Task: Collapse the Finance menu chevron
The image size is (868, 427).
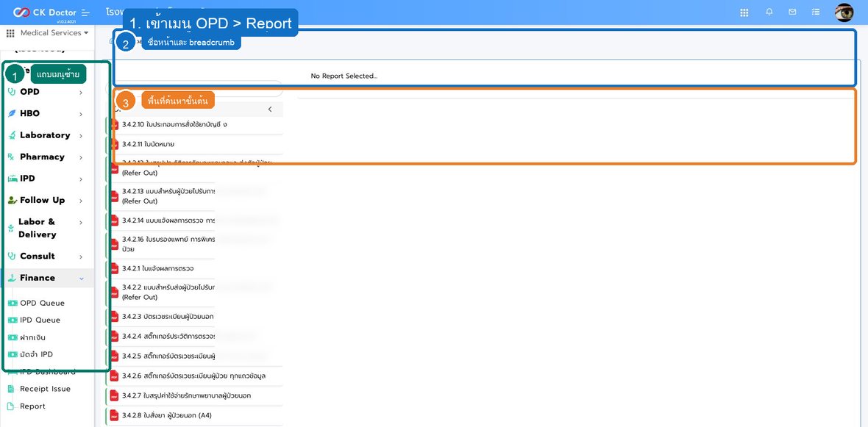Action: [x=82, y=279]
